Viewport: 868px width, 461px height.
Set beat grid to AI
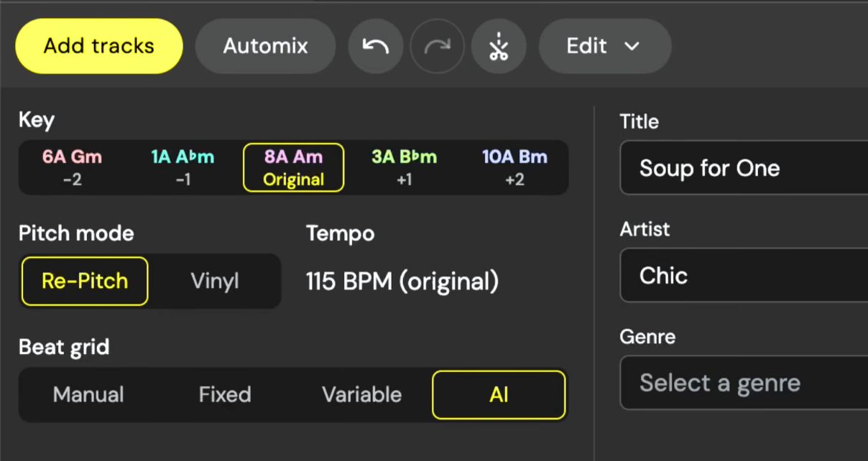click(499, 395)
